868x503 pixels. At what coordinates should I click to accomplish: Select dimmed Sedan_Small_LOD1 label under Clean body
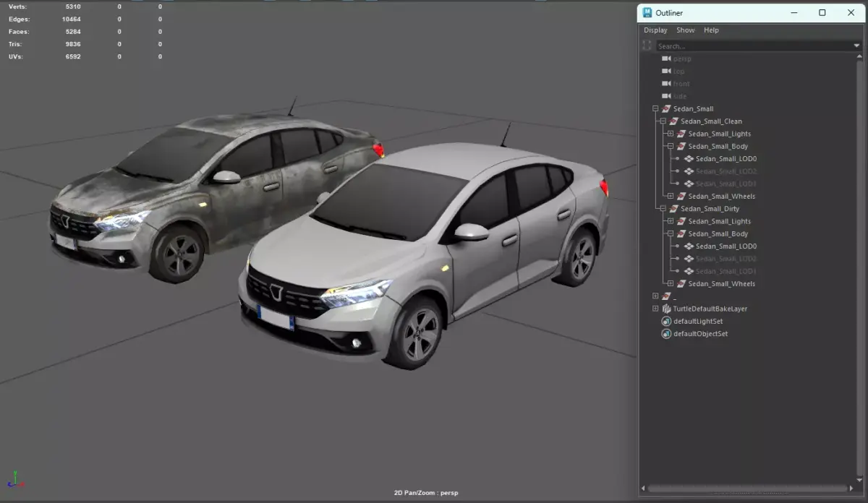726,184
